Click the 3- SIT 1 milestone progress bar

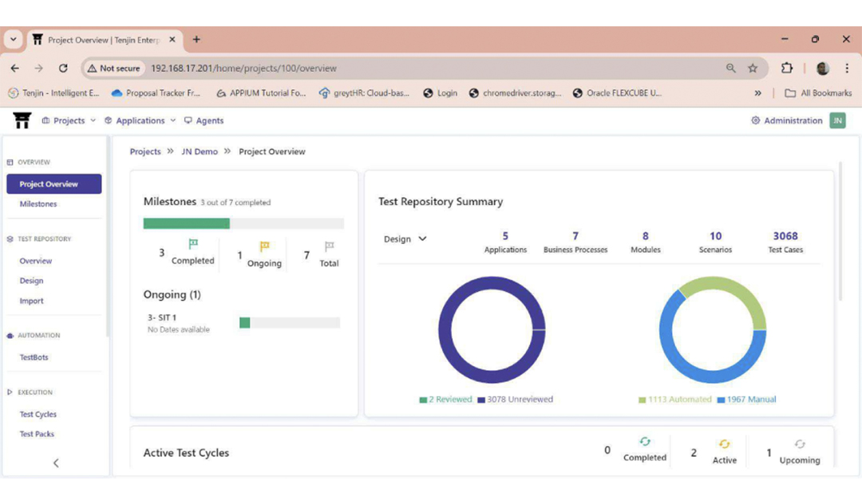(x=290, y=323)
